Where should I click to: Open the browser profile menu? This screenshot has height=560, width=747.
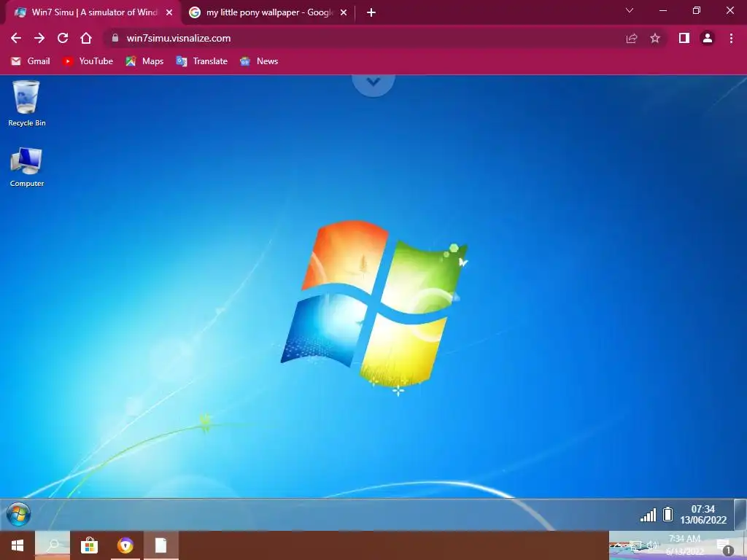pos(708,38)
